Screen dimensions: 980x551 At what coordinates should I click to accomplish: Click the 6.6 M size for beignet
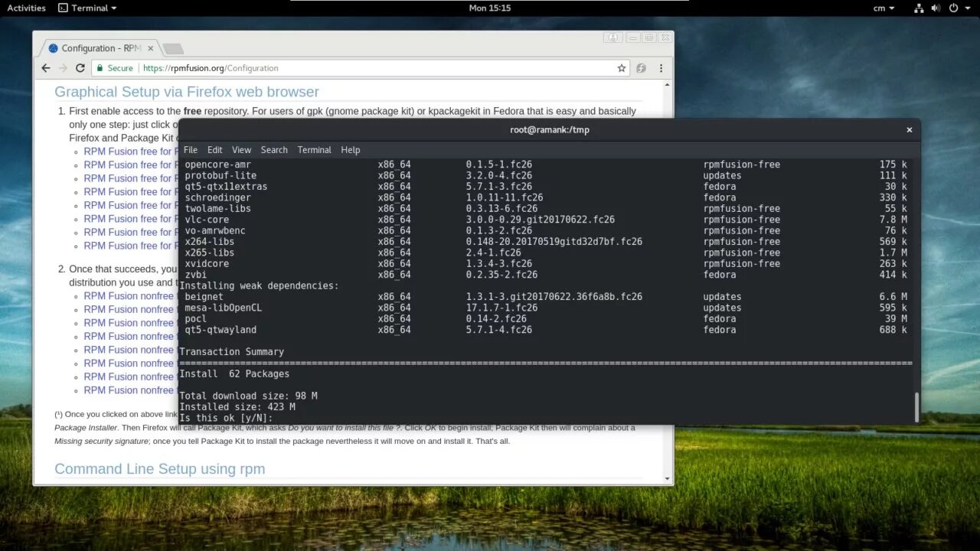coord(893,297)
